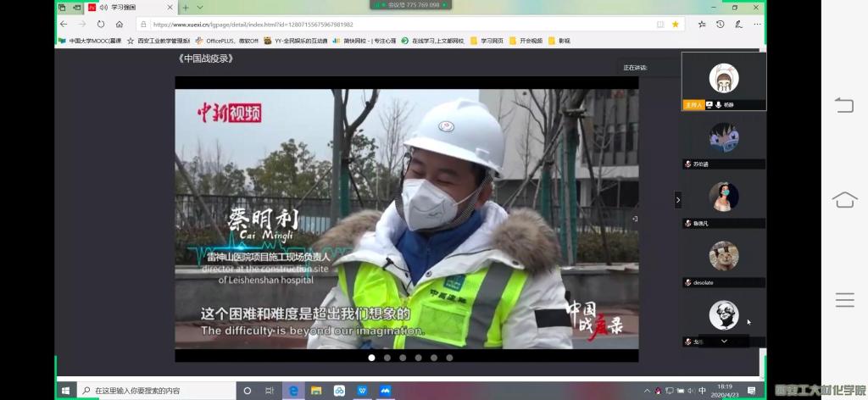Jump to the last carousel dot

click(449, 358)
